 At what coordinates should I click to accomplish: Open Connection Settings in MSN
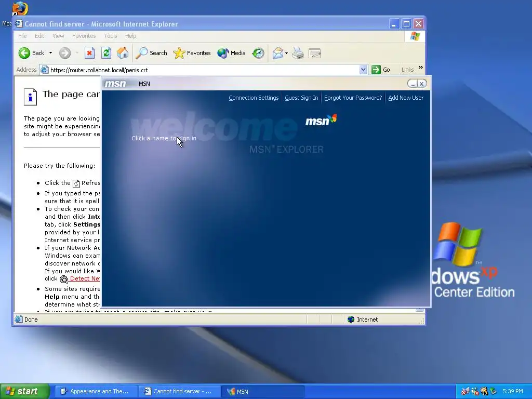point(254,98)
